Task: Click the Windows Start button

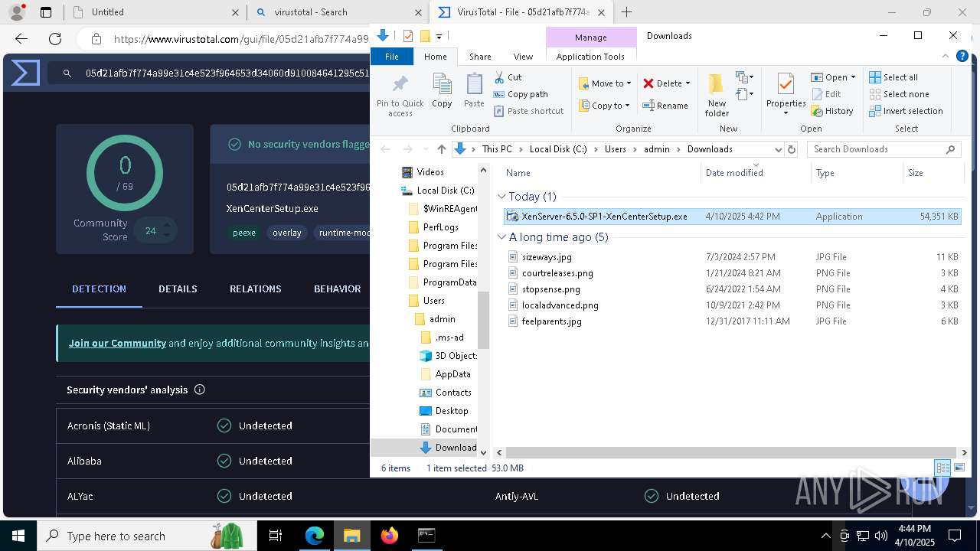Action: point(18,536)
